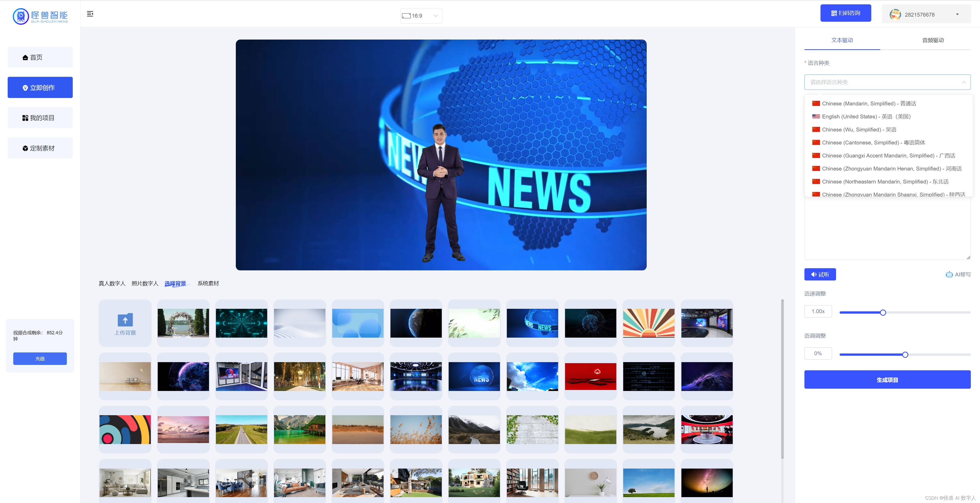This screenshot has height=503, width=980.
Task: Open 定制素材 from the sidebar
Action: click(x=40, y=148)
